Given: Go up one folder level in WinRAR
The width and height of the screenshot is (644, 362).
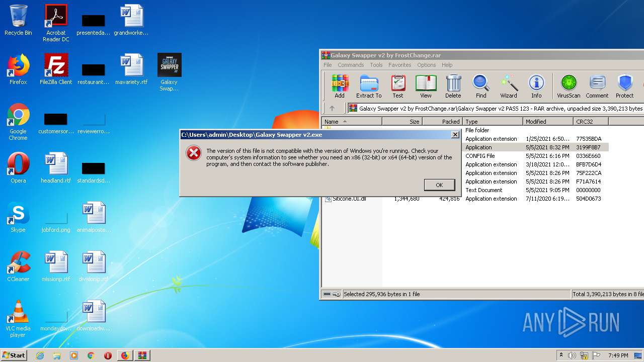Looking at the screenshot, I should coord(332,108).
